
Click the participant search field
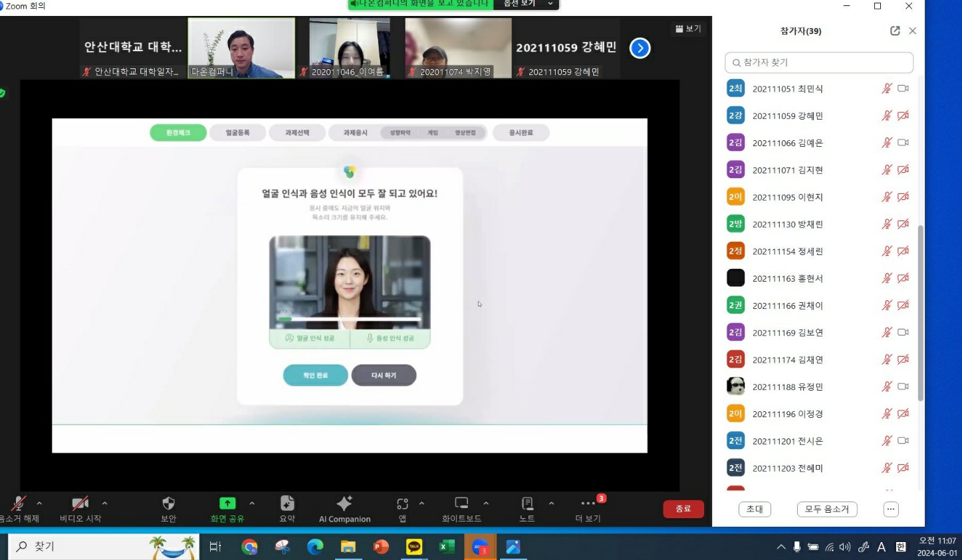[x=819, y=62]
